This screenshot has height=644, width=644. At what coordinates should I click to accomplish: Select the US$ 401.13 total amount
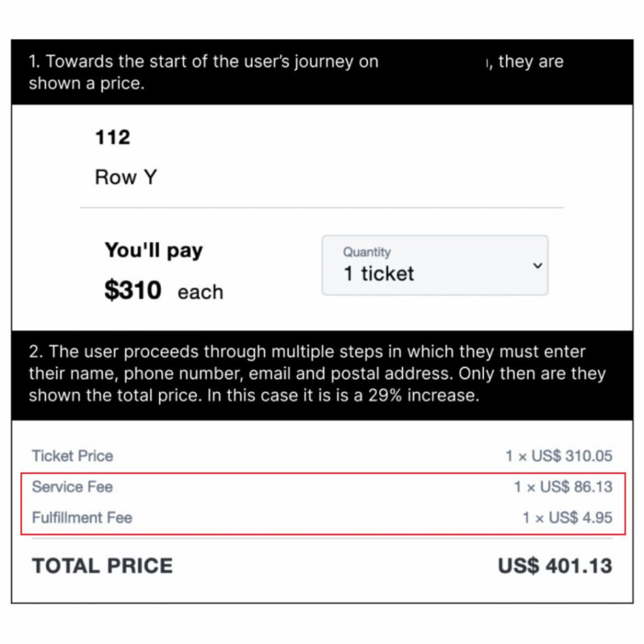(x=555, y=565)
